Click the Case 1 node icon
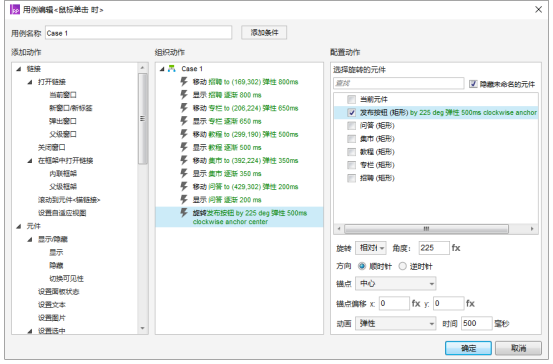 pos(172,68)
